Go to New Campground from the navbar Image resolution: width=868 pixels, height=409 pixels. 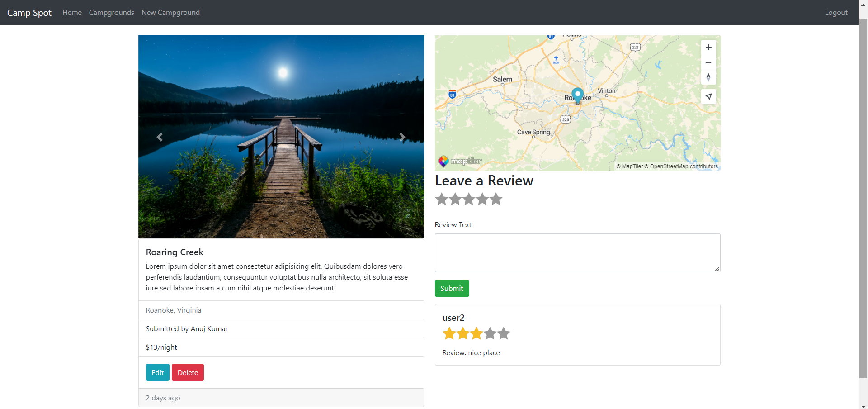[170, 12]
